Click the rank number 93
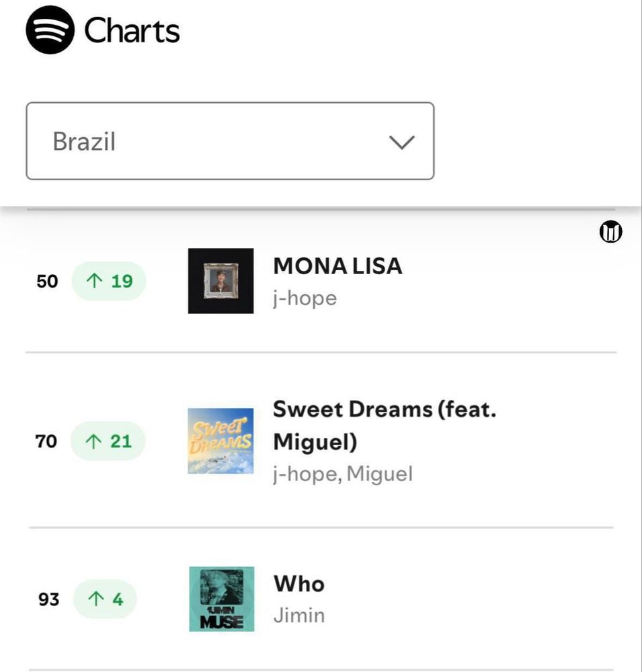 (x=48, y=599)
